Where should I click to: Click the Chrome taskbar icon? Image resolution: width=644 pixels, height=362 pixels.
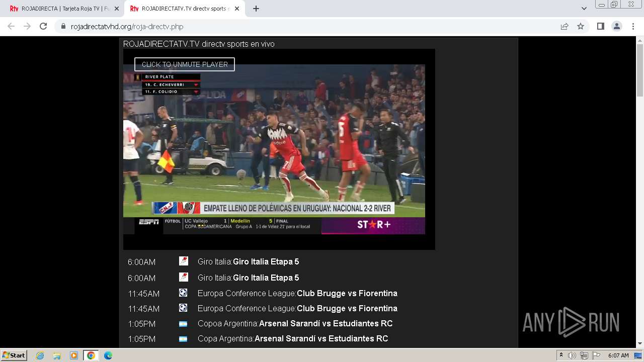pos(91,355)
